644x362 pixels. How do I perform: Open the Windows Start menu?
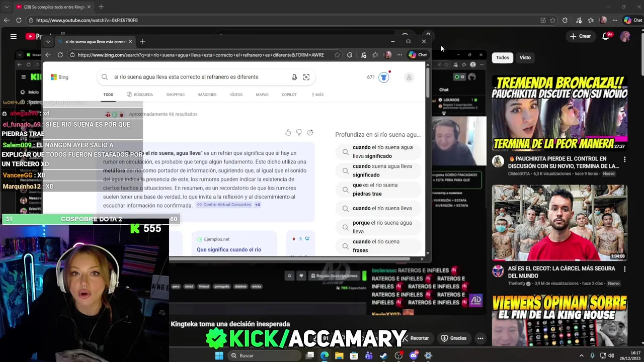point(219,355)
